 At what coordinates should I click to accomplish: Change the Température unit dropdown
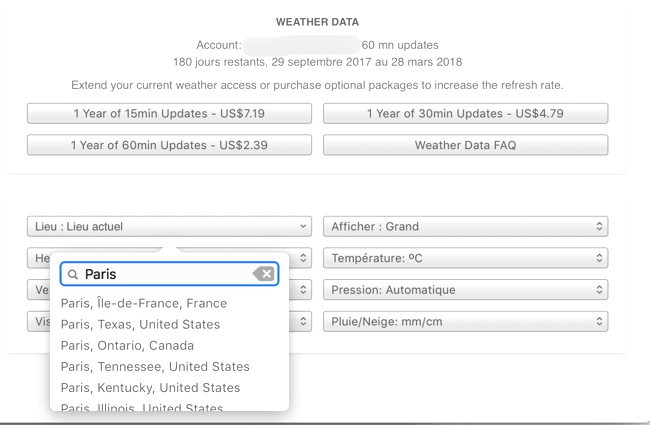pos(465,259)
